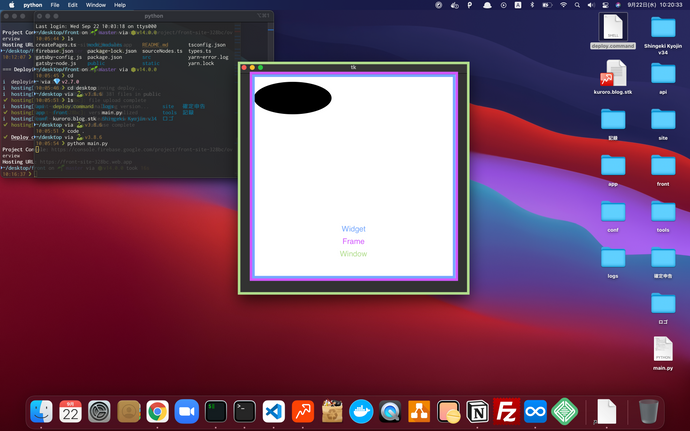Open the Edit menu

click(73, 5)
